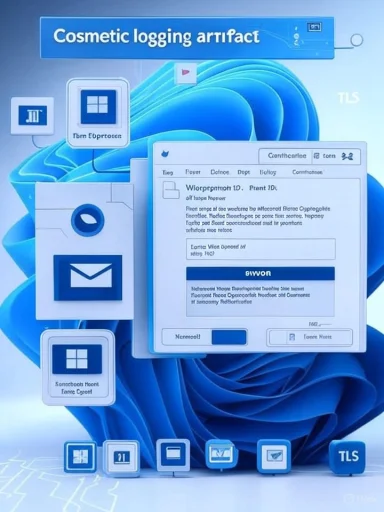Click the caption under the top Windows tile
384x512 pixels.
tap(97, 136)
